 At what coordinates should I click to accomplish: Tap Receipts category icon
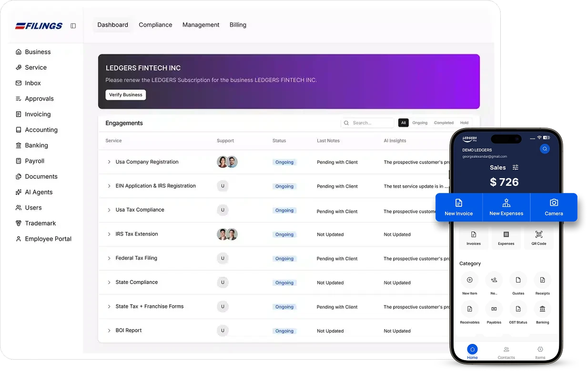(x=542, y=280)
